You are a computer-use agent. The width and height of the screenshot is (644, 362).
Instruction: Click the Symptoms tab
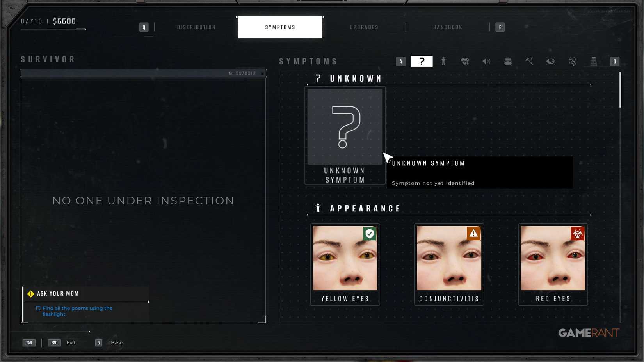[x=280, y=27]
